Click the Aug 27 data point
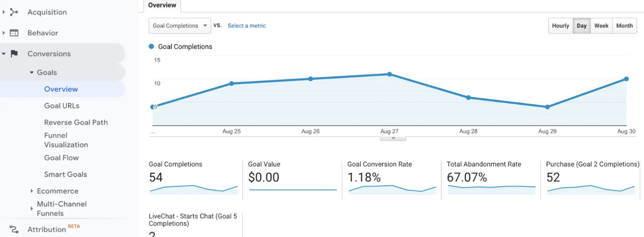The height and width of the screenshot is (237, 644). coord(390,74)
